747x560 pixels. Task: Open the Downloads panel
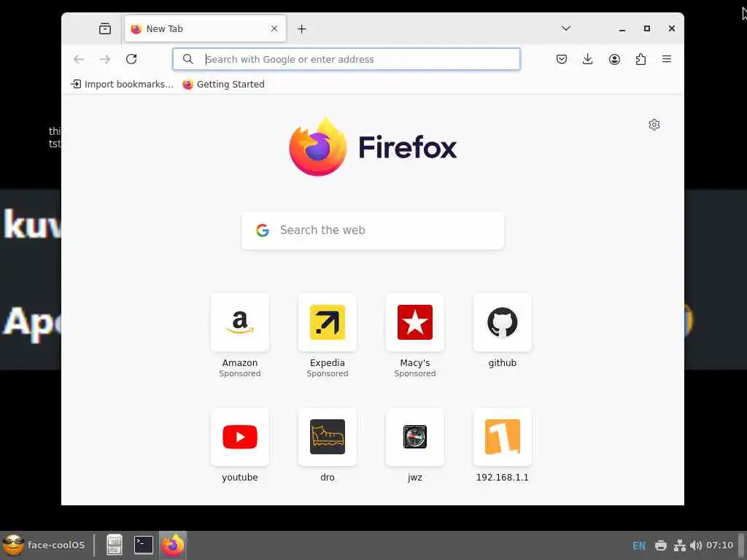(588, 59)
